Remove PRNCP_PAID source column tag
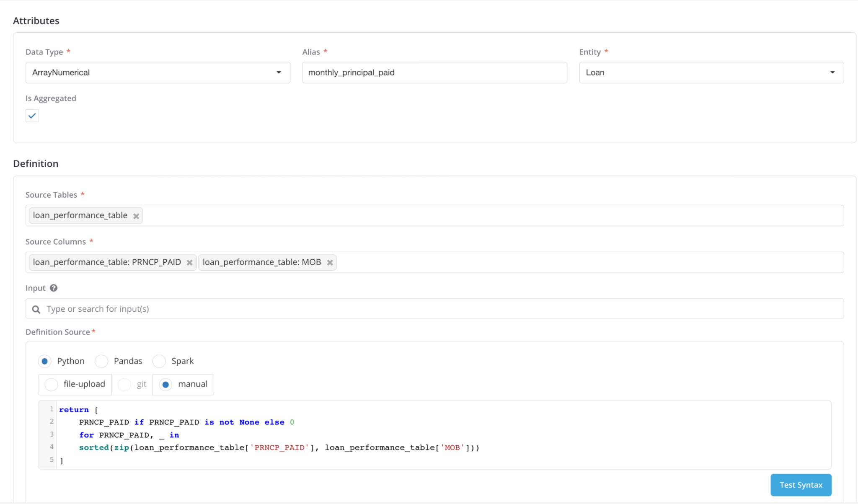The width and height of the screenshot is (858, 504). point(189,263)
